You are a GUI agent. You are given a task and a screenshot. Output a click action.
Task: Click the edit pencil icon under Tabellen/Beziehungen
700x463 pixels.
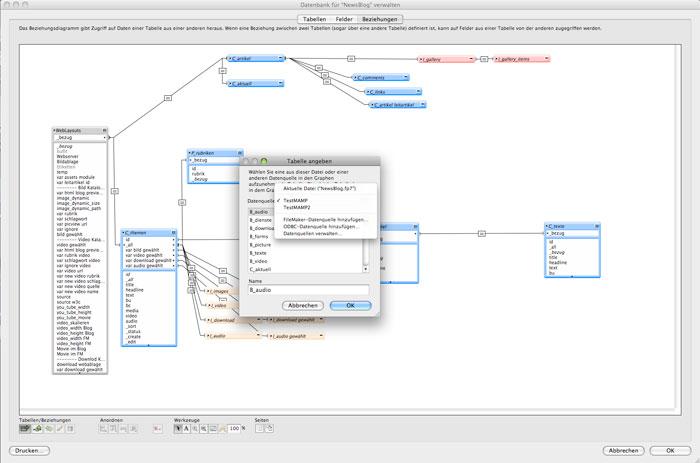click(x=59, y=428)
